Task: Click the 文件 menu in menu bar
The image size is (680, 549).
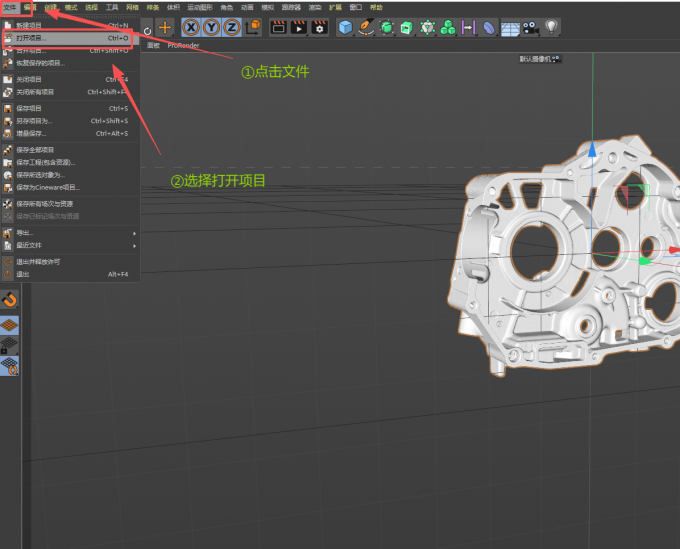Action: [10, 7]
